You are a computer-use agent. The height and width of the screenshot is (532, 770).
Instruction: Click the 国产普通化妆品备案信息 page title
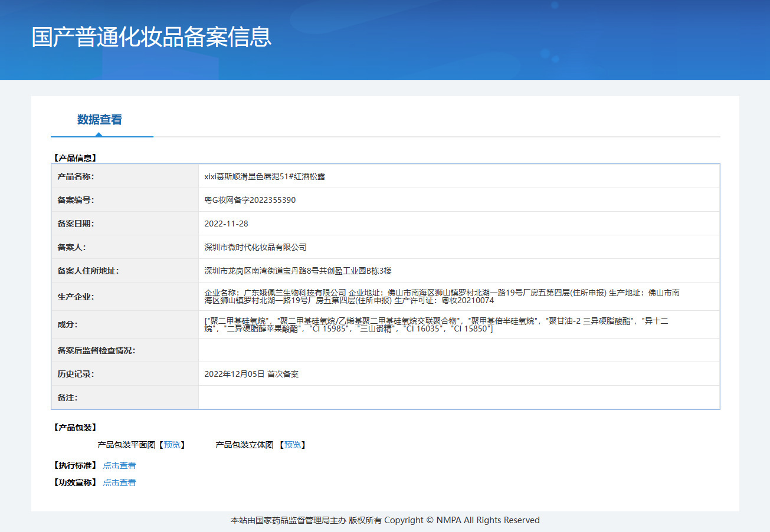tap(151, 37)
